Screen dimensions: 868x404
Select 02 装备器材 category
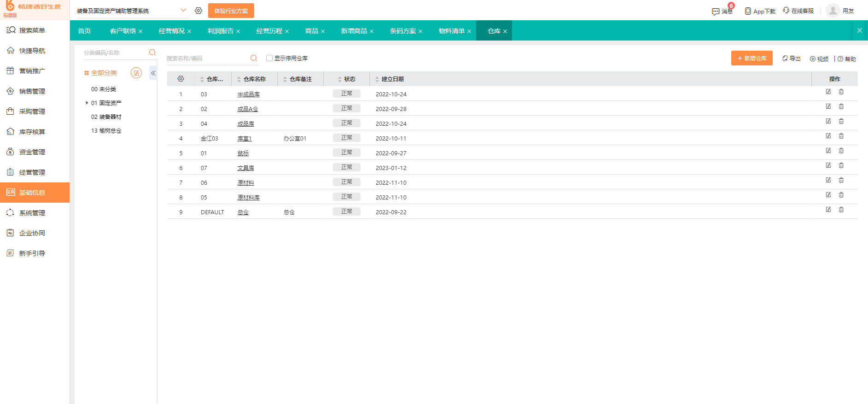[106, 117]
